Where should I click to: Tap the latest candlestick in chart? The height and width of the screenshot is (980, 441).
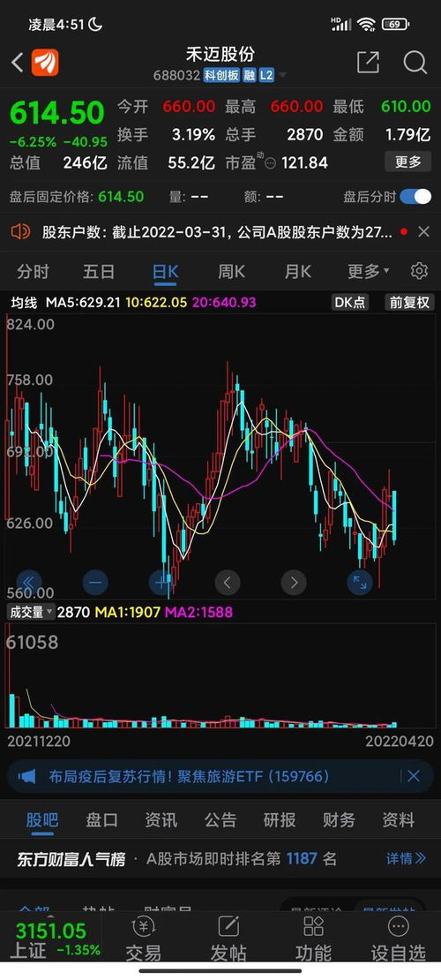394,516
